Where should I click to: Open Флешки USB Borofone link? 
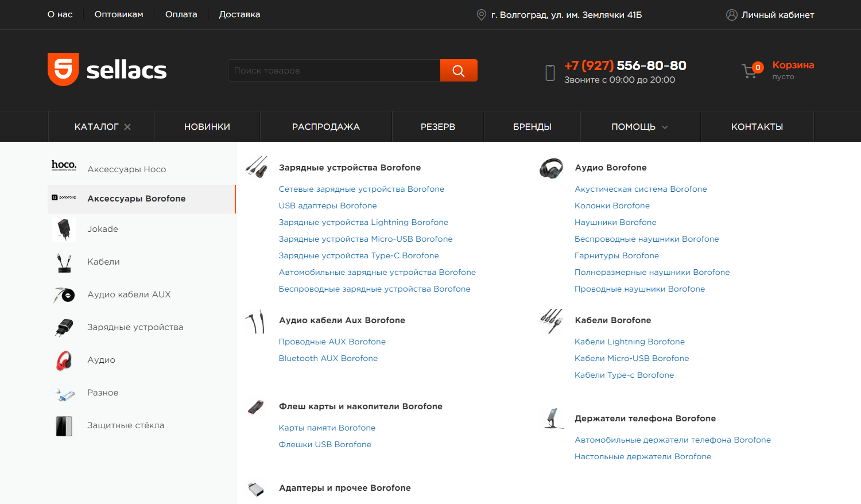[x=325, y=444]
